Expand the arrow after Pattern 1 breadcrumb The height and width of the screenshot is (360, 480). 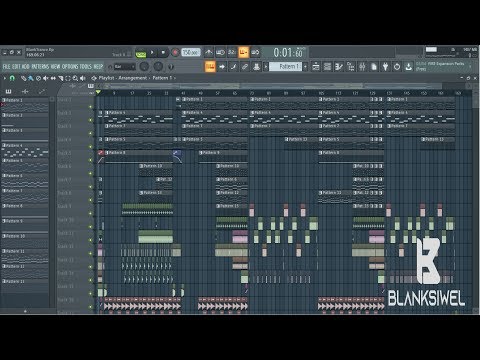[175, 78]
